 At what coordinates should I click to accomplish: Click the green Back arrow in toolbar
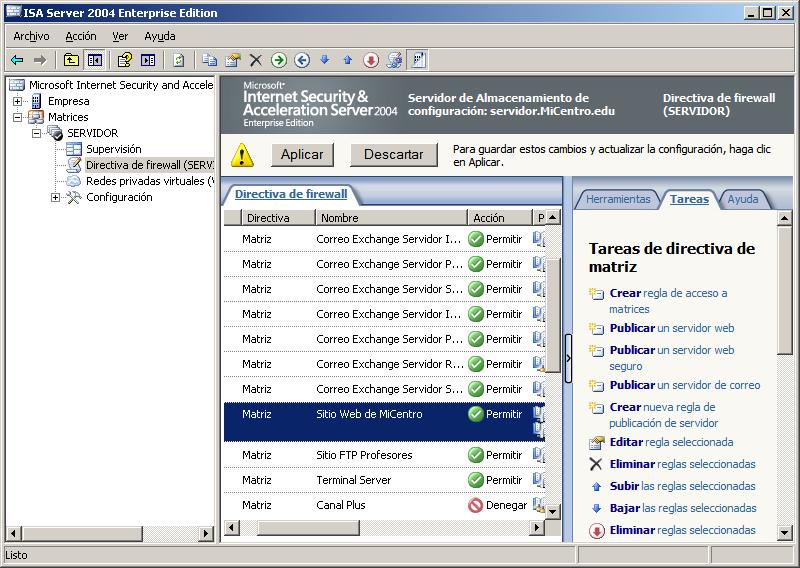16,60
